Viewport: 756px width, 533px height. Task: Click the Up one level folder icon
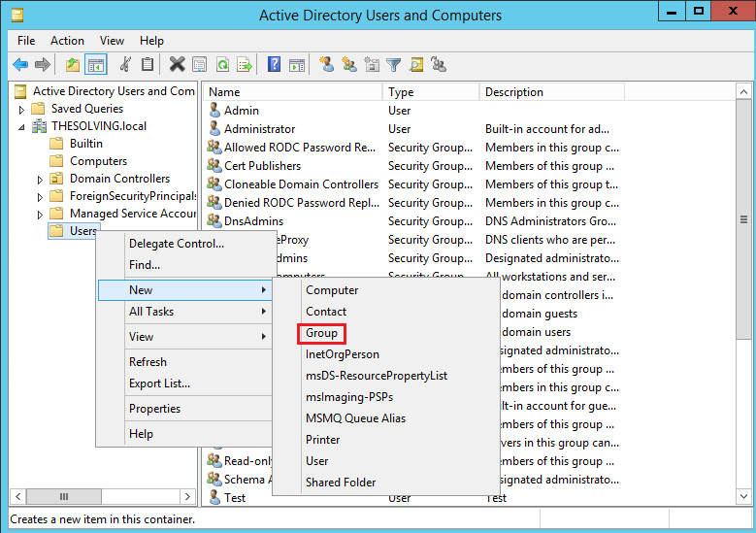click(72, 65)
